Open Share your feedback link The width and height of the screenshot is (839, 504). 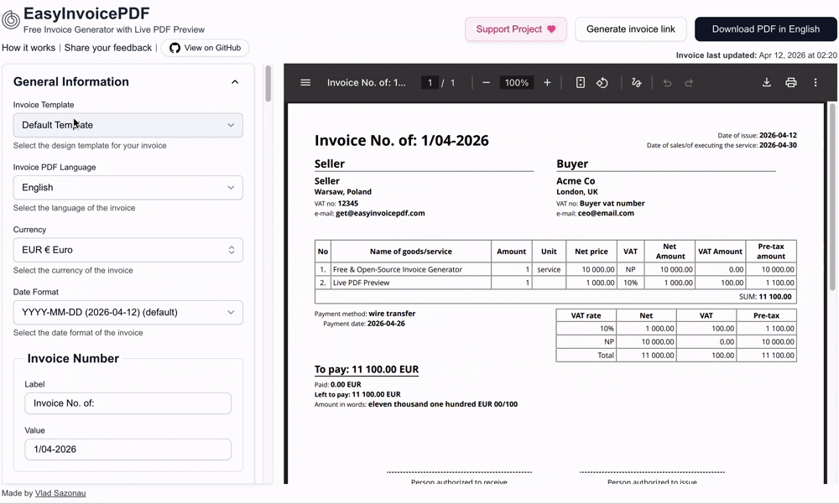108,48
